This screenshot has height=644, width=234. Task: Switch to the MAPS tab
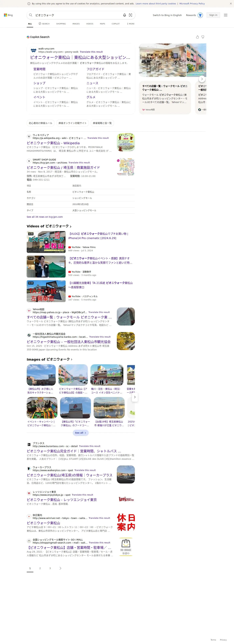pos(102,24)
